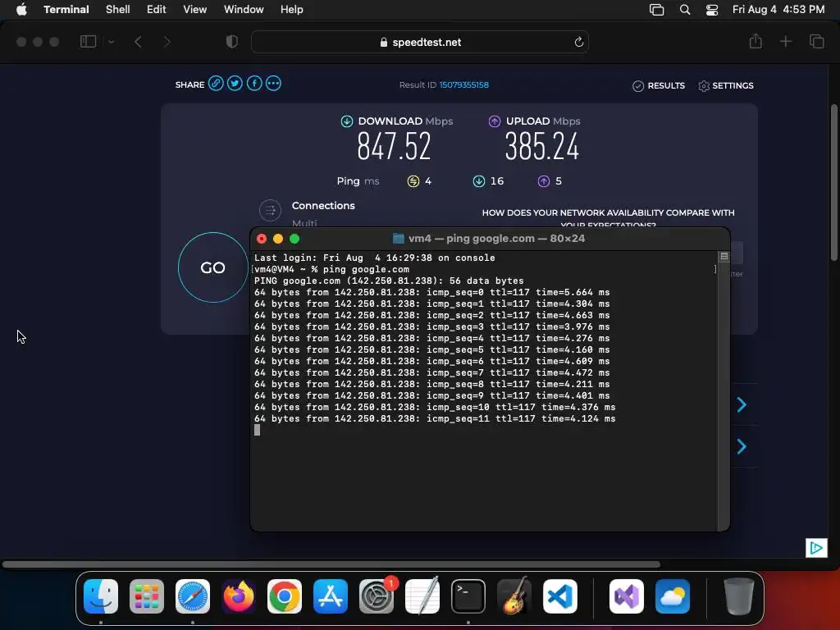Viewport: 840px width, 630px height.
Task: Click the speedtest.net address bar
Action: 420,42
